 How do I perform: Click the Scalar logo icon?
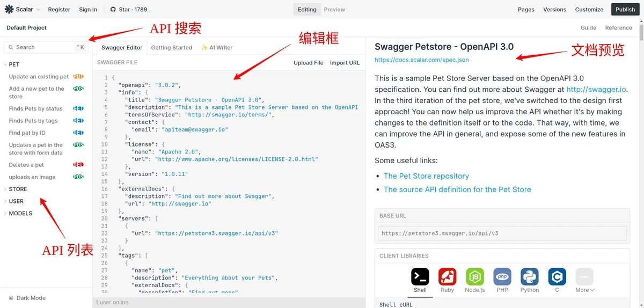point(9,9)
